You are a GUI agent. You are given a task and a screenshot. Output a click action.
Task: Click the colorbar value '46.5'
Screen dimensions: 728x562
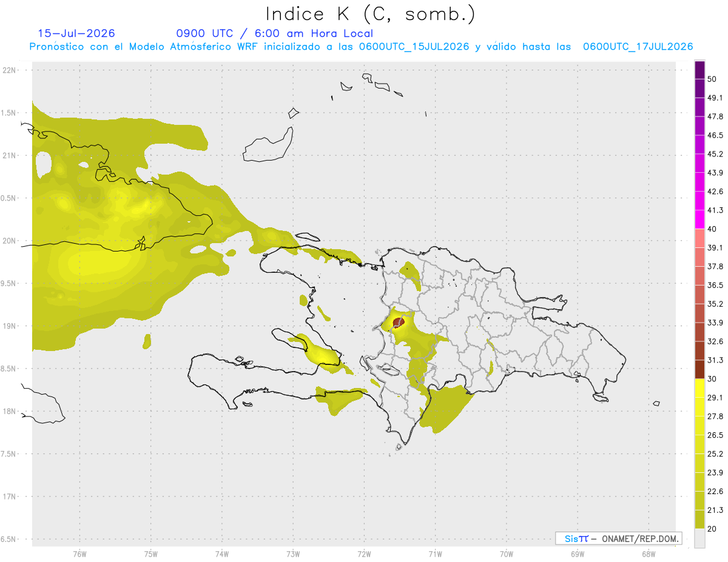pyautogui.click(x=715, y=136)
